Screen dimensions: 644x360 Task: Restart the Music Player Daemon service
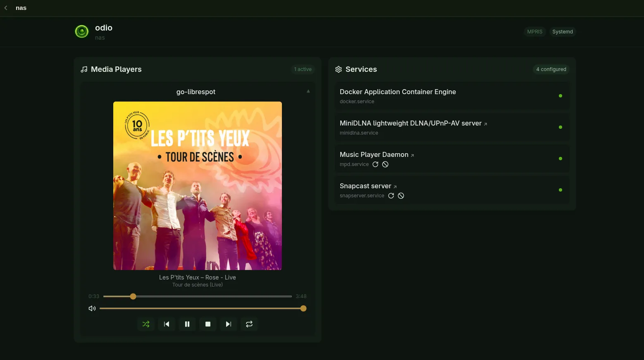[x=375, y=164]
